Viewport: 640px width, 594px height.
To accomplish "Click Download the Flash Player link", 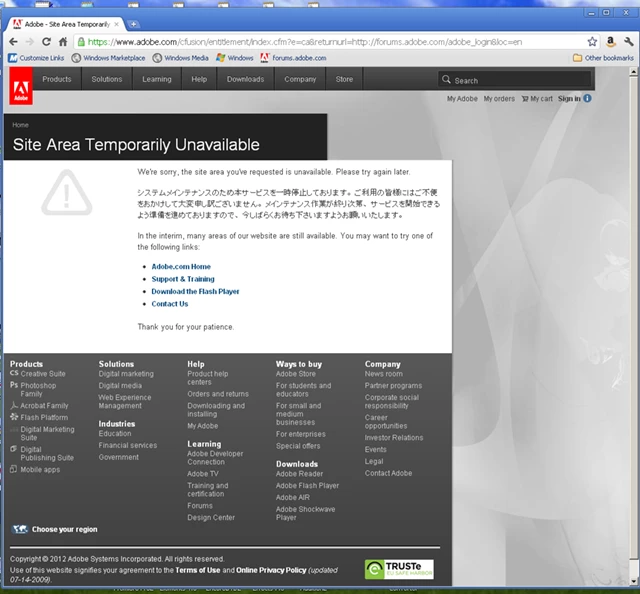I will click(x=195, y=291).
